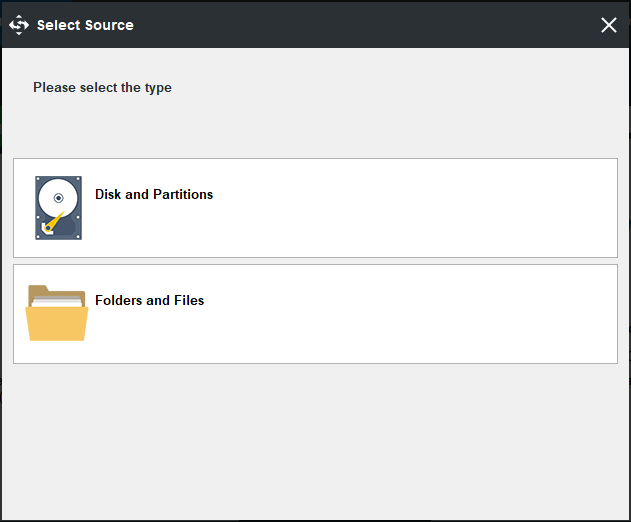Click the blank gray area below the options
631x522 pixels.
(315, 440)
